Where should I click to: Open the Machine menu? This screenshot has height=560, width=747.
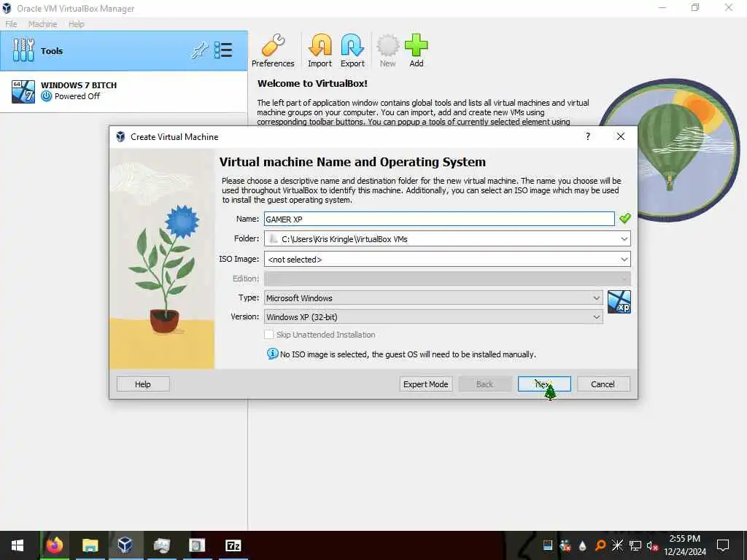[42, 24]
